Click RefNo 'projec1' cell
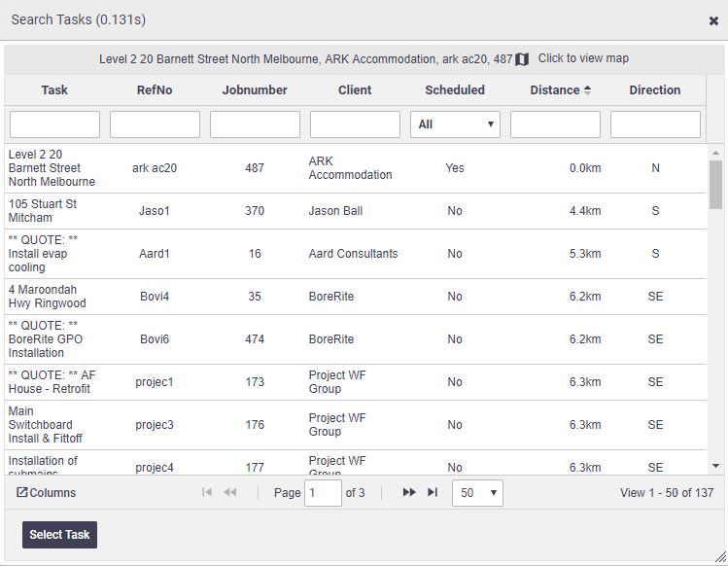This screenshot has width=728, height=566. 155,382
